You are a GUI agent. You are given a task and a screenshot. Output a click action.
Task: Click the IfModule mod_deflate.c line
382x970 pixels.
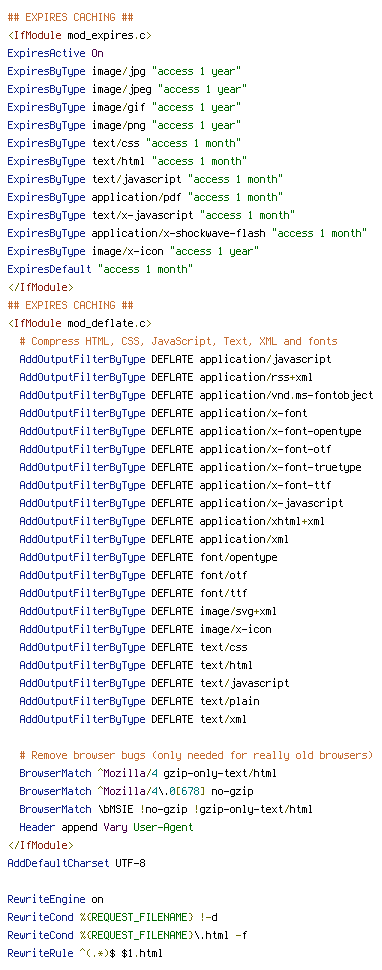click(80, 323)
